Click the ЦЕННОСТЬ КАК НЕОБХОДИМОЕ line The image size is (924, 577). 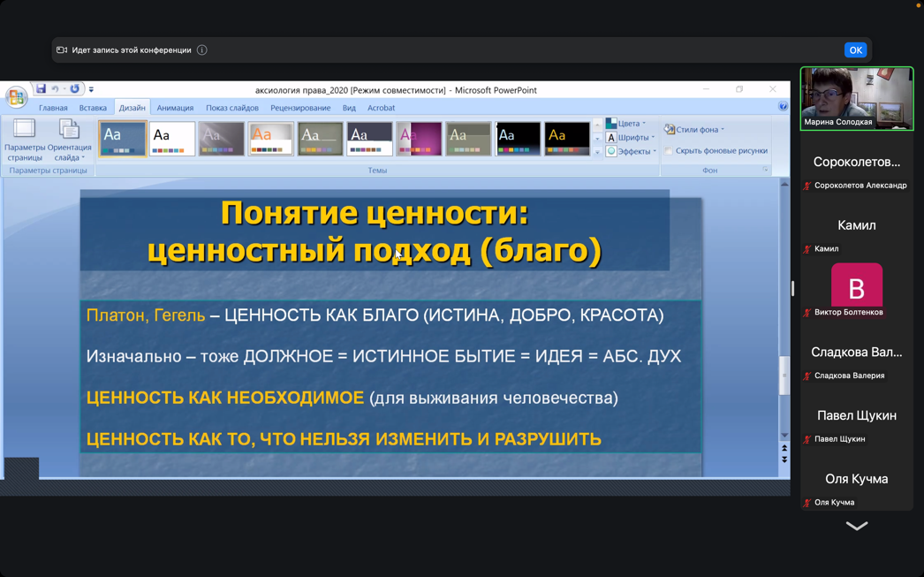pos(352,398)
